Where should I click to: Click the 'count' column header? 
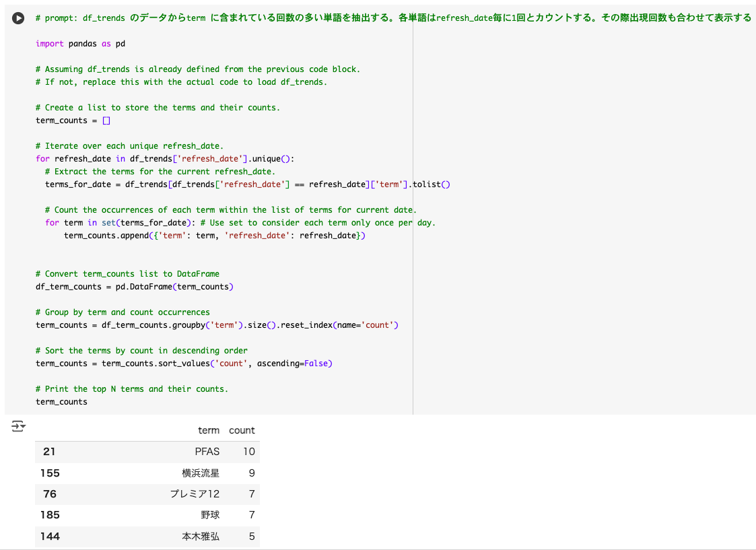(x=242, y=430)
